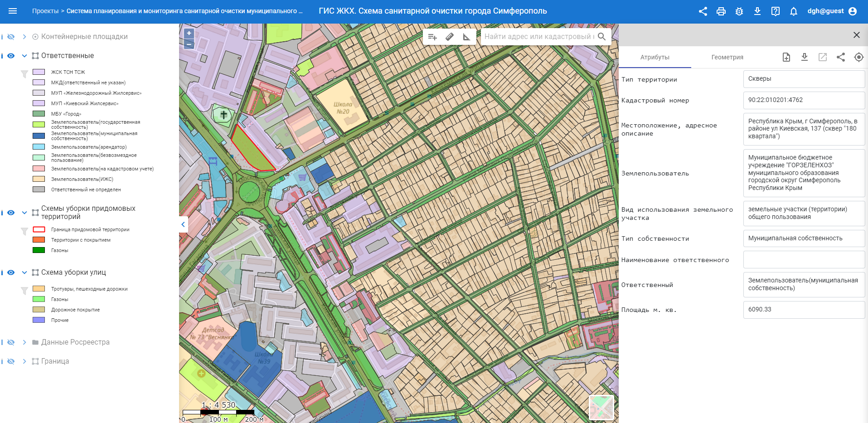868x423 pixels.
Task: Download attributes using panel download icon
Action: click(x=805, y=57)
